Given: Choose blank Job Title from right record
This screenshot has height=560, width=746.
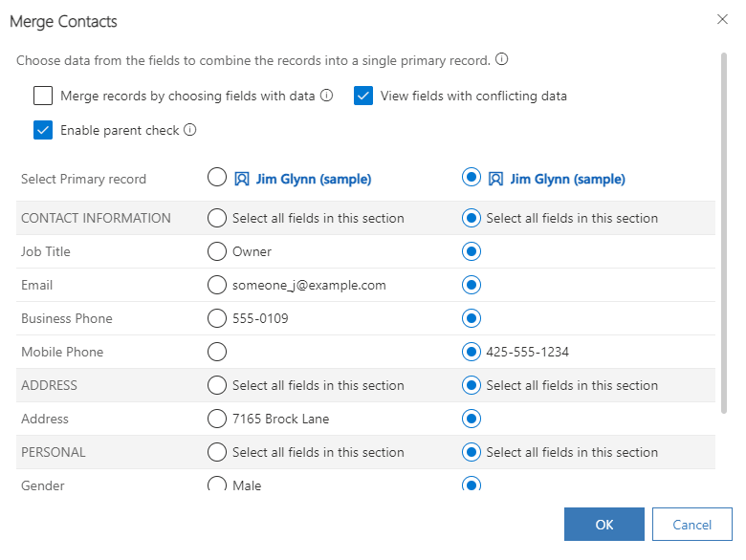Looking at the screenshot, I should pyautogui.click(x=471, y=251).
